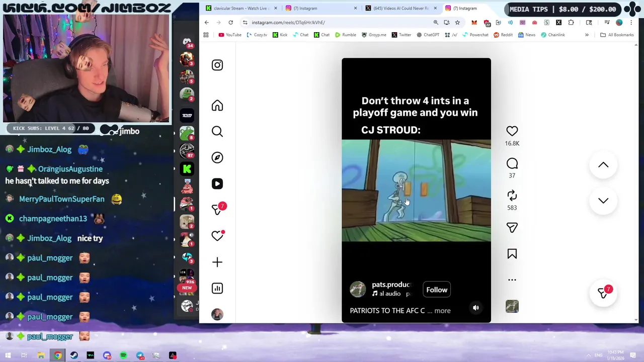Pause the reel video playing
This screenshot has width=644, height=362.
(416, 191)
